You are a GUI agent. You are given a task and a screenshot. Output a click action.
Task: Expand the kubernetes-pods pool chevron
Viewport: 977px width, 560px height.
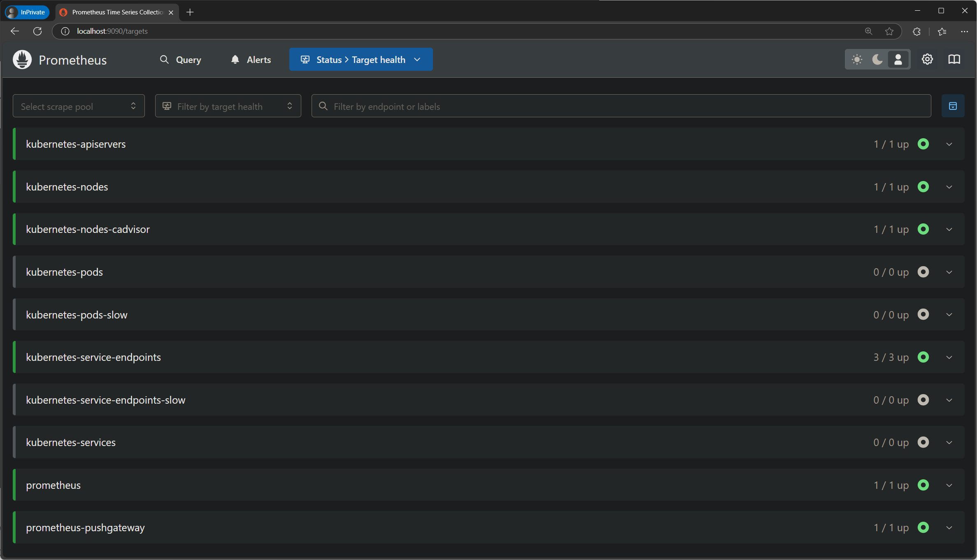point(949,272)
